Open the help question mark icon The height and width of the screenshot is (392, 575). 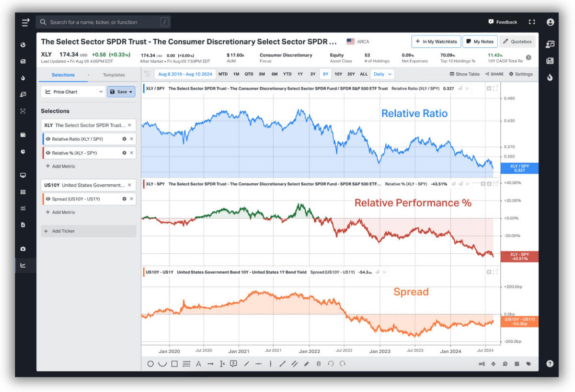coord(550,364)
